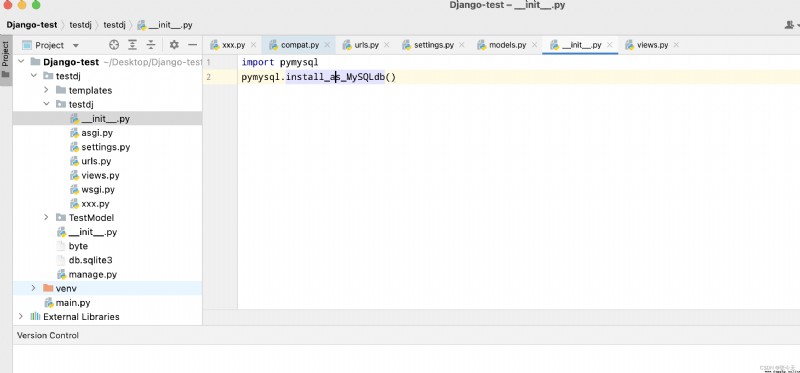This screenshot has width=800, height=373.
Task: Close the compat.py tab
Action: 327,45
